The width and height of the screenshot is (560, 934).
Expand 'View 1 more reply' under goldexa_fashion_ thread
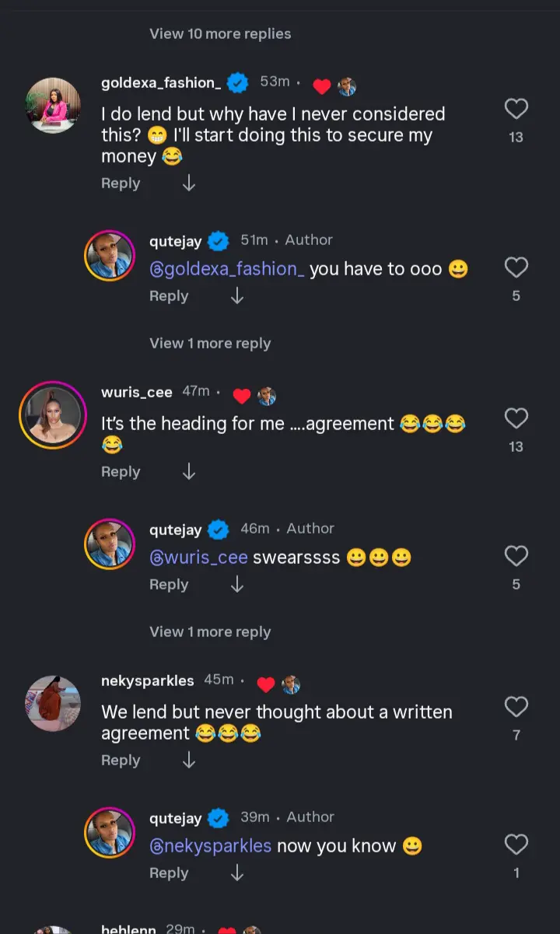point(210,344)
